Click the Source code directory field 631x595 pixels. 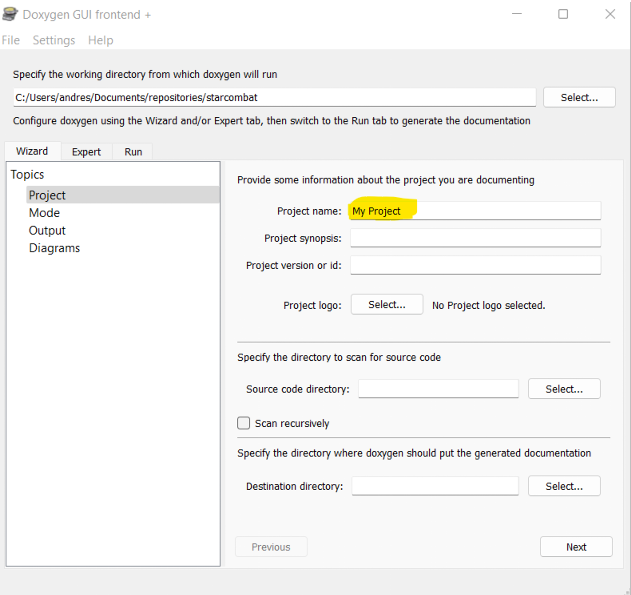click(x=438, y=389)
